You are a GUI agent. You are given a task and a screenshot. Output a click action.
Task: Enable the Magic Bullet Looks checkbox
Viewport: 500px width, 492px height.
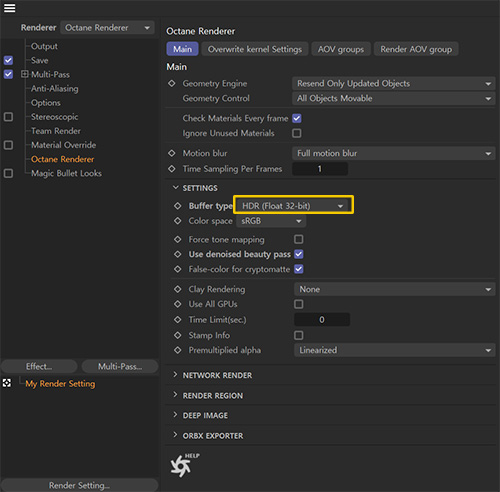click(8, 173)
